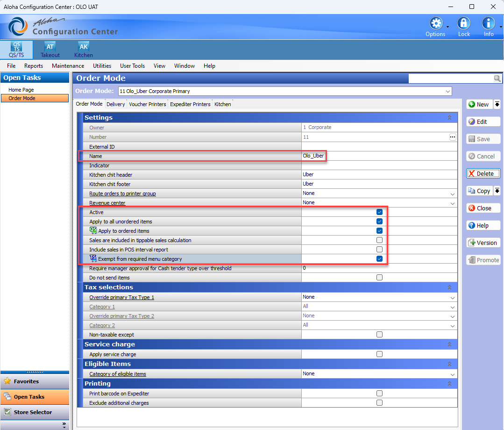Switch to the Takeout product icon
The image size is (504, 430).
click(x=50, y=49)
